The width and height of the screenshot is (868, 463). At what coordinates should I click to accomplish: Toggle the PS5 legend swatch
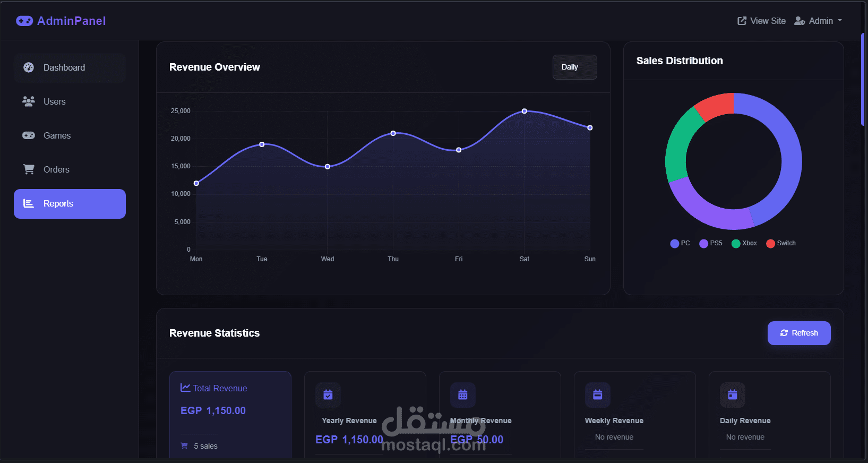(704, 243)
